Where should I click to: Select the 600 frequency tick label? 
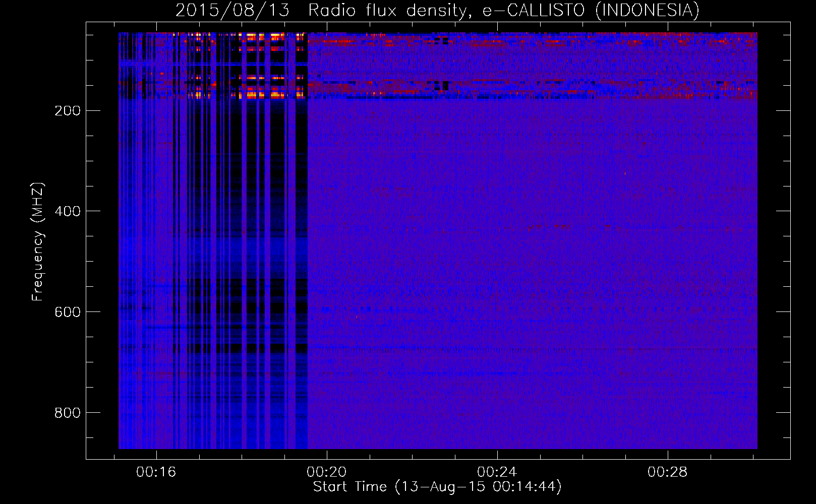68,312
